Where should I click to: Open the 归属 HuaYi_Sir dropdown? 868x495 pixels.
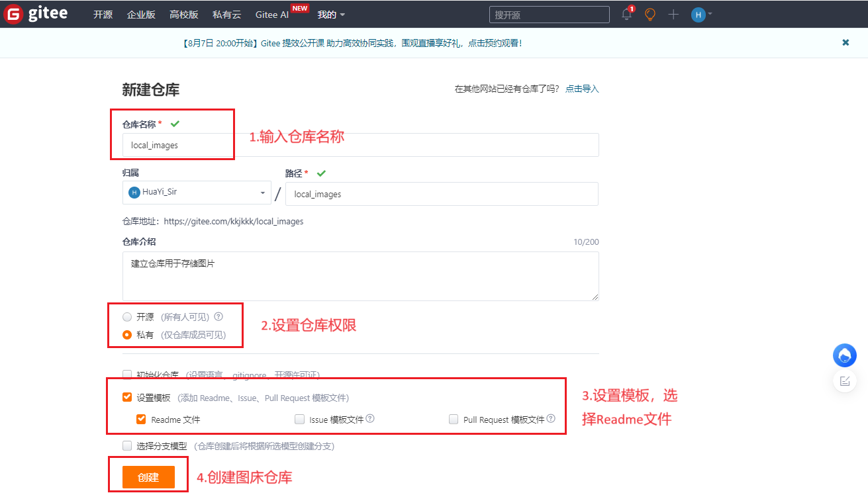(197, 193)
